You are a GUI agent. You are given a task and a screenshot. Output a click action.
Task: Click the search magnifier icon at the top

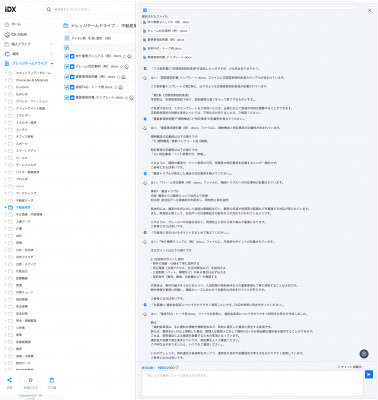pyautogui.click(x=49, y=10)
